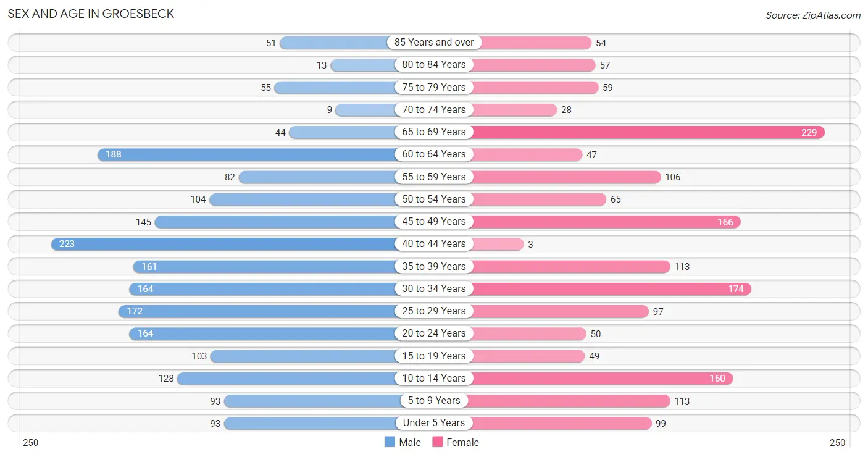Click the Sex and Age in Groesbeck title
Viewport: 868px width, 457px height.
pos(91,14)
